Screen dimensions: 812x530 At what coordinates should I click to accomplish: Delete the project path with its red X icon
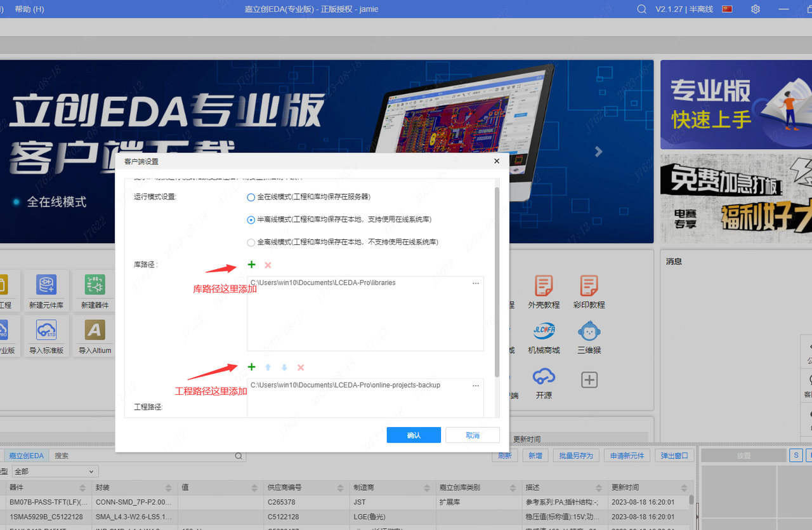tap(301, 367)
